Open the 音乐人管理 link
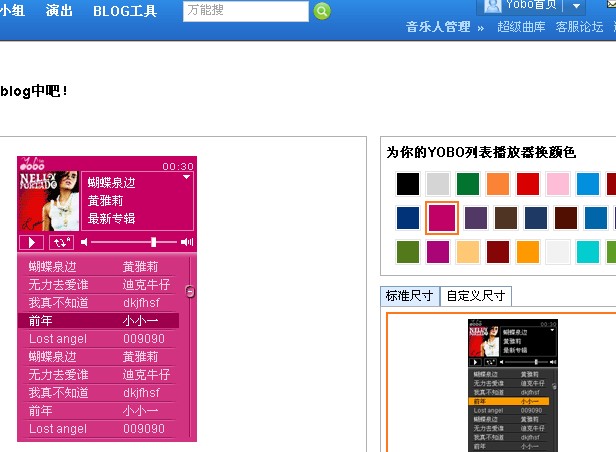 click(438, 27)
